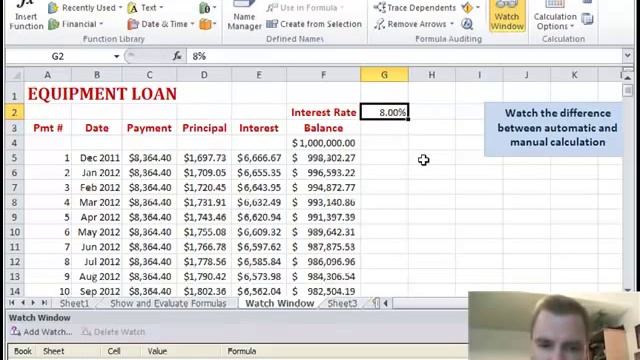Select the Watch Window sheet tab
This screenshot has width=640, height=360.
(280, 303)
